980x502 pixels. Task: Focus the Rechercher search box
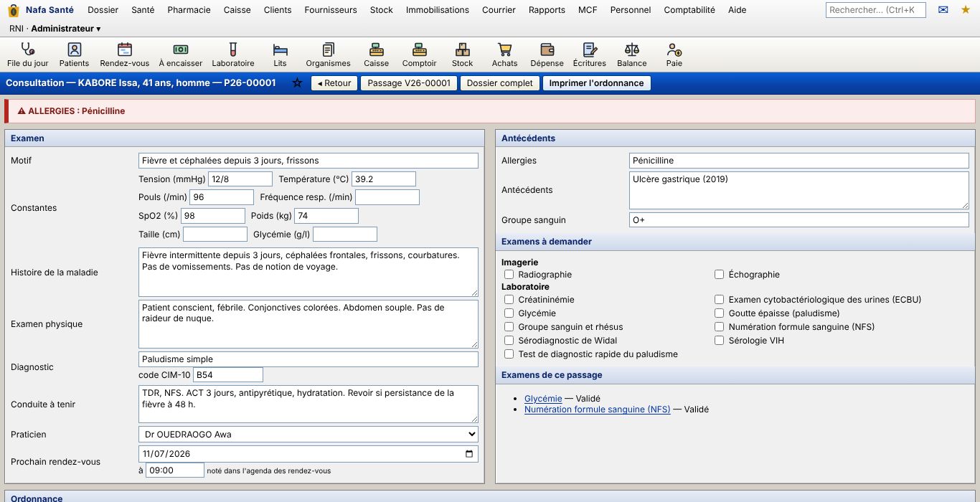pyautogui.click(x=876, y=10)
